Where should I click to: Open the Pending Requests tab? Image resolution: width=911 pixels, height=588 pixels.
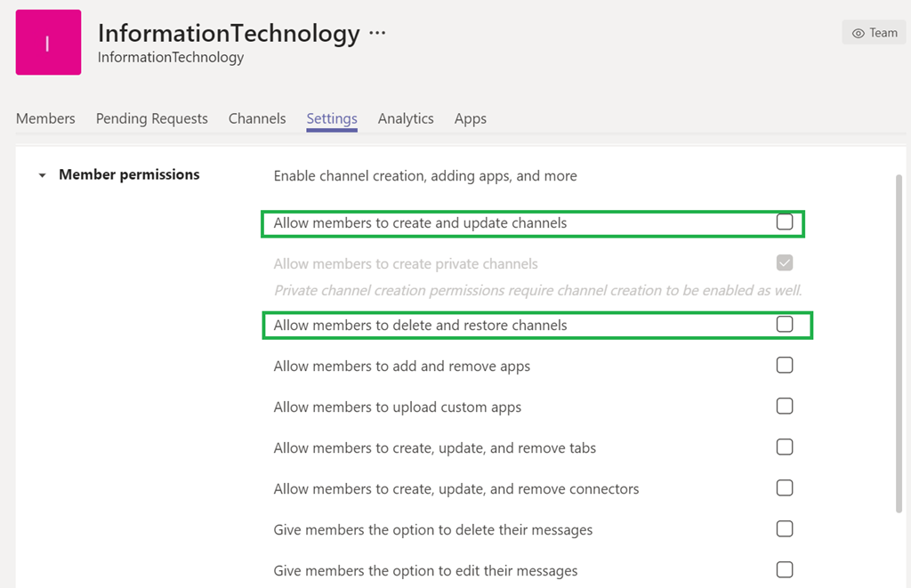coord(151,118)
